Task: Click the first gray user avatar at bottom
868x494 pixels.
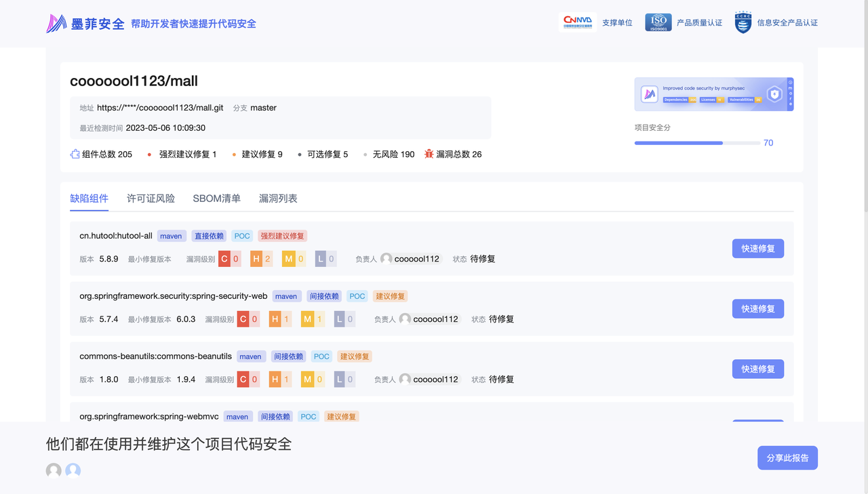Action: [x=54, y=470]
